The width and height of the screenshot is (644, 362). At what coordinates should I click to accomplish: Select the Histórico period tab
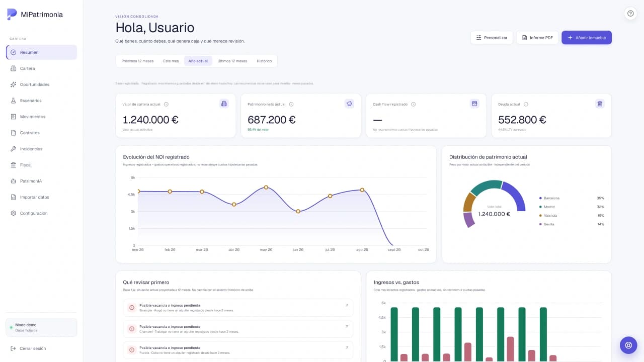(x=264, y=61)
